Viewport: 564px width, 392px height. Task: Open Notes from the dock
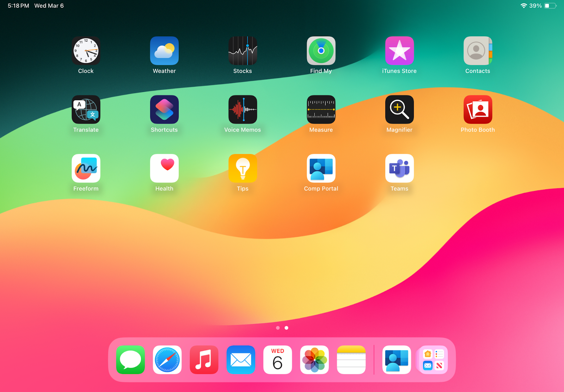(351, 360)
